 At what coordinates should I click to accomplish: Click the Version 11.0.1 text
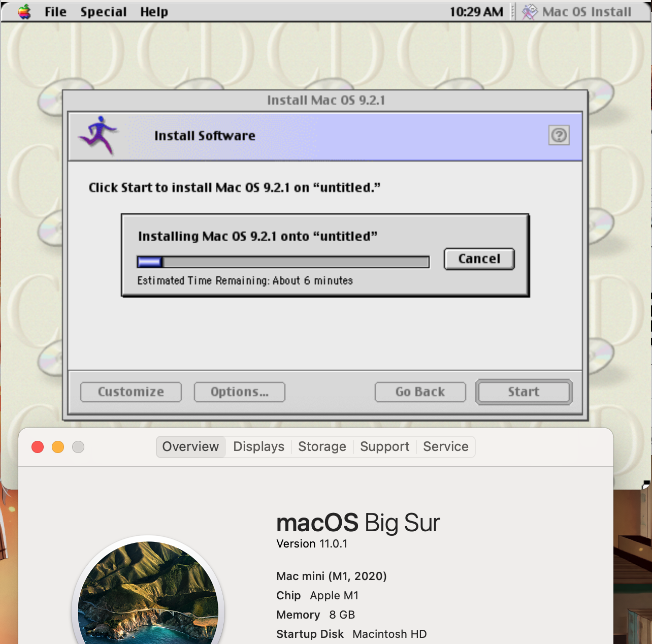point(312,544)
